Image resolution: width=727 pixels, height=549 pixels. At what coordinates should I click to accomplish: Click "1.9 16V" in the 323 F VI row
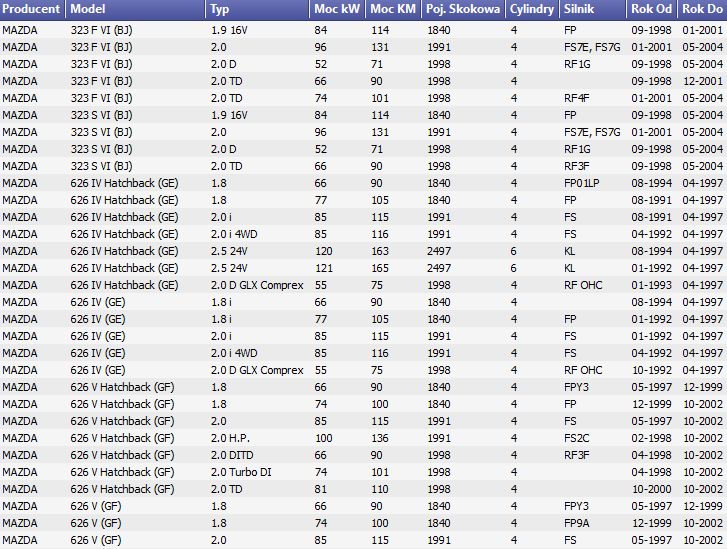[x=229, y=30]
